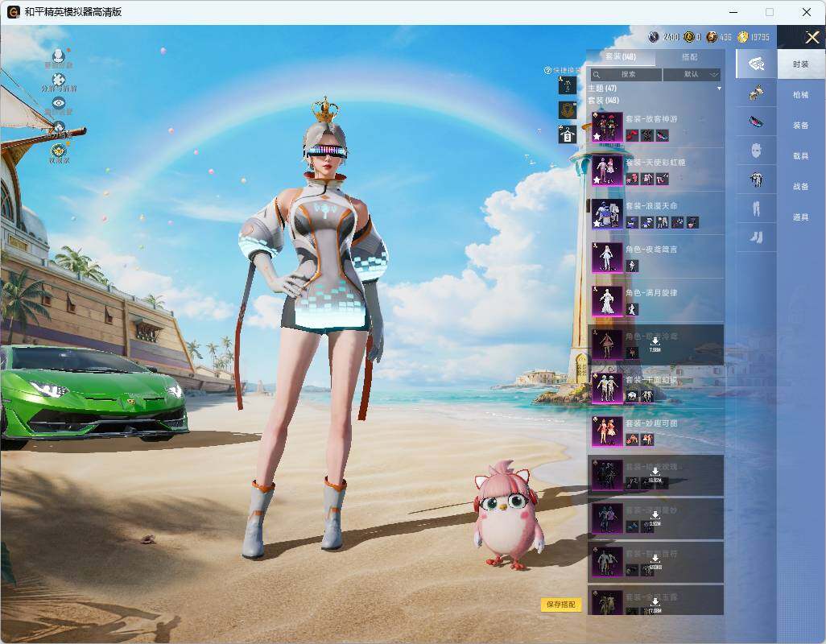This screenshot has height=644, width=826.
Task: Open the 分解与拆解 puzzle-piece icon
Action: 59,80
